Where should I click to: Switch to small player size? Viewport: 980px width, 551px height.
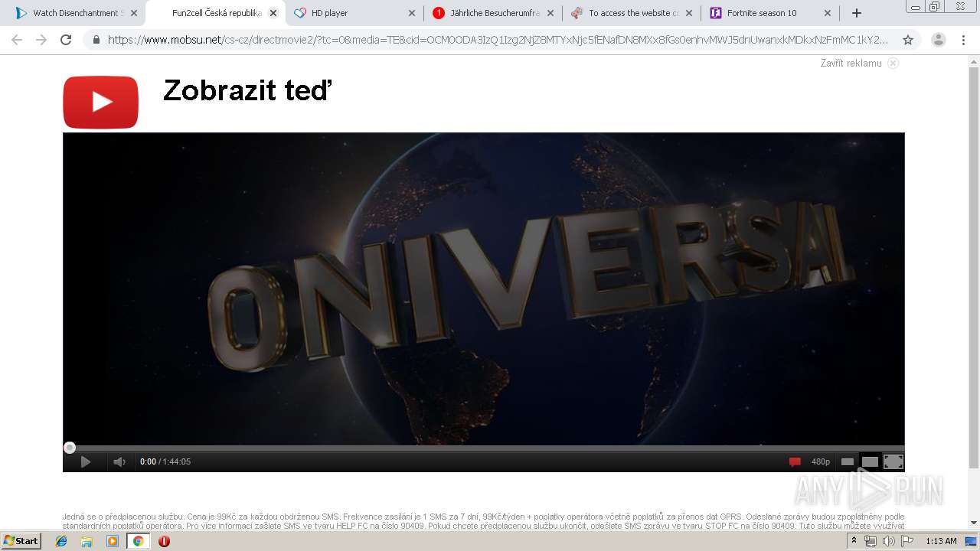click(848, 461)
